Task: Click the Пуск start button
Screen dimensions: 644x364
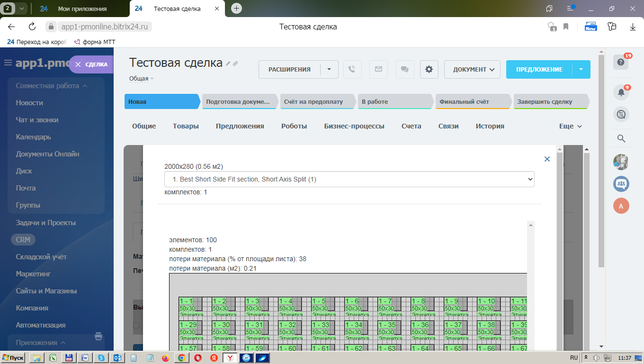Action: (x=13, y=358)
